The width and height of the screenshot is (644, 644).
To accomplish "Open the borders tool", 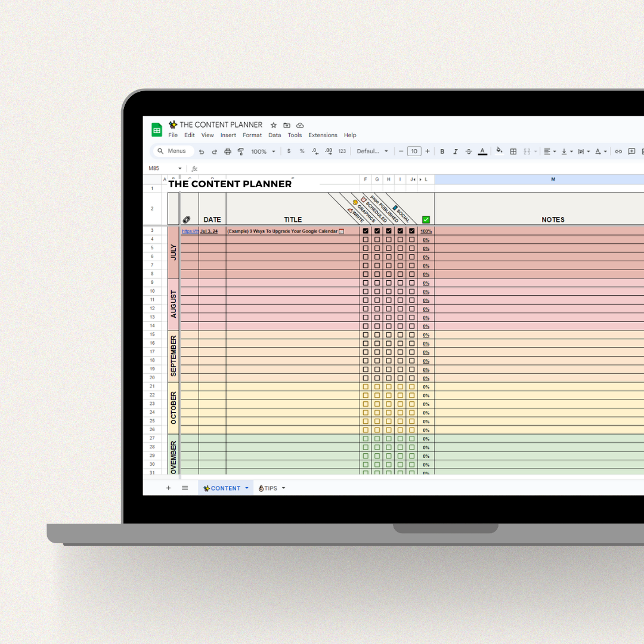I will point(513,151).
